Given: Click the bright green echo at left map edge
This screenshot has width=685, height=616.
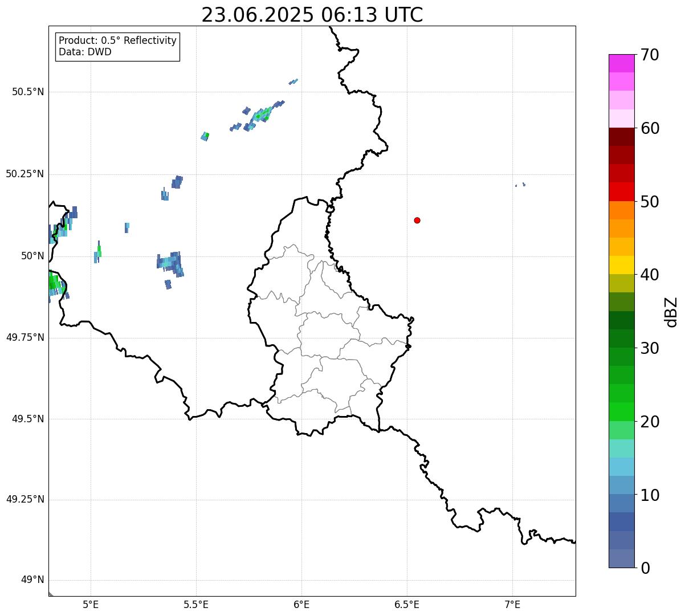Looking at the screenshot, I should [x=55, y=283].
